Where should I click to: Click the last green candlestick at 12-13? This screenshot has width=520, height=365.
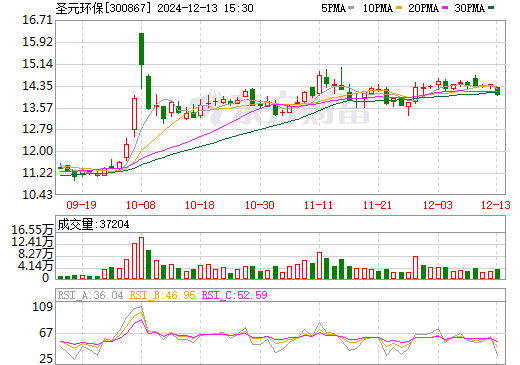pos(498,91)
